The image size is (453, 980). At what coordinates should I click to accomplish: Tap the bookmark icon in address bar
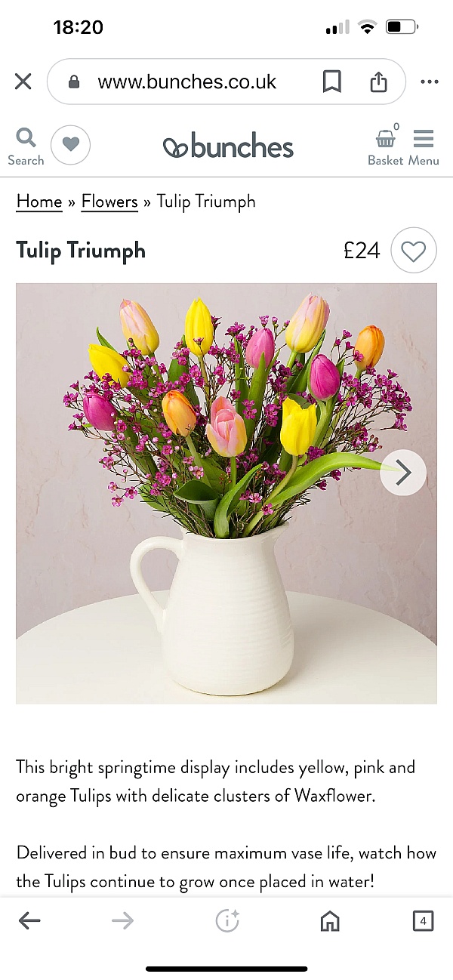[331, 82]
